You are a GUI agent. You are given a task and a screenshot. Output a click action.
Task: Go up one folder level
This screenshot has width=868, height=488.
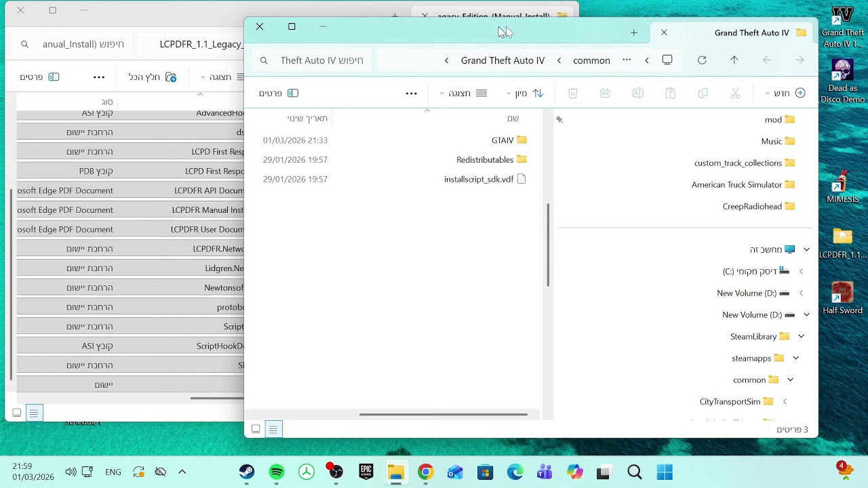pyautogui.click(x=734, y=60)
